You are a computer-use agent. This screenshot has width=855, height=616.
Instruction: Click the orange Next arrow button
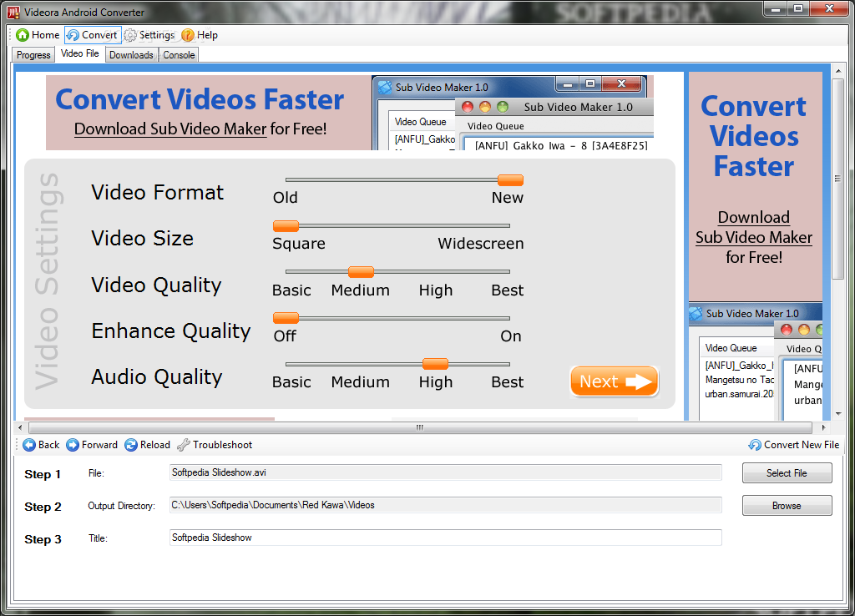click(x=614, y=381)
